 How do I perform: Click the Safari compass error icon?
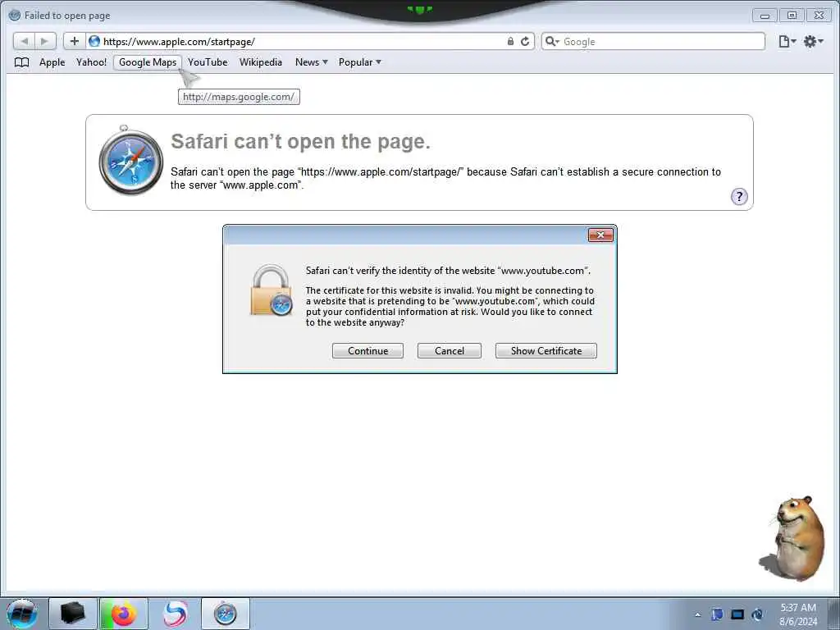[x=130, y=160]
